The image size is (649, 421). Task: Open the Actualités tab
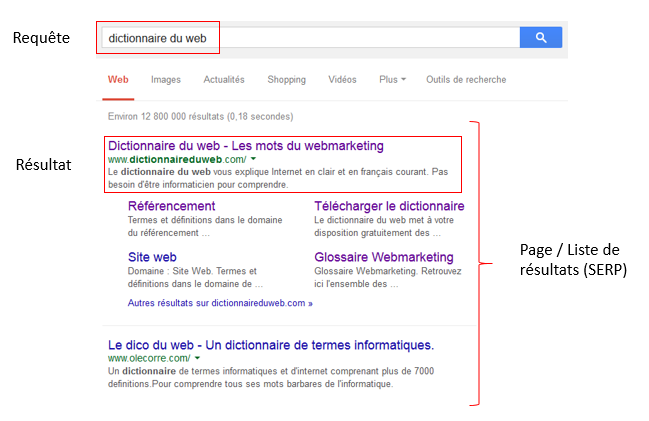point(224,79)
